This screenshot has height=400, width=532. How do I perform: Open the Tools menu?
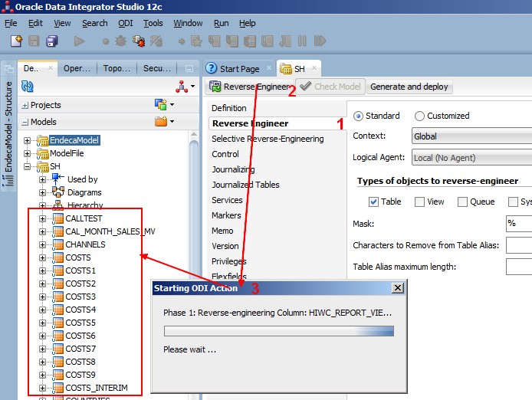point(153,24)
